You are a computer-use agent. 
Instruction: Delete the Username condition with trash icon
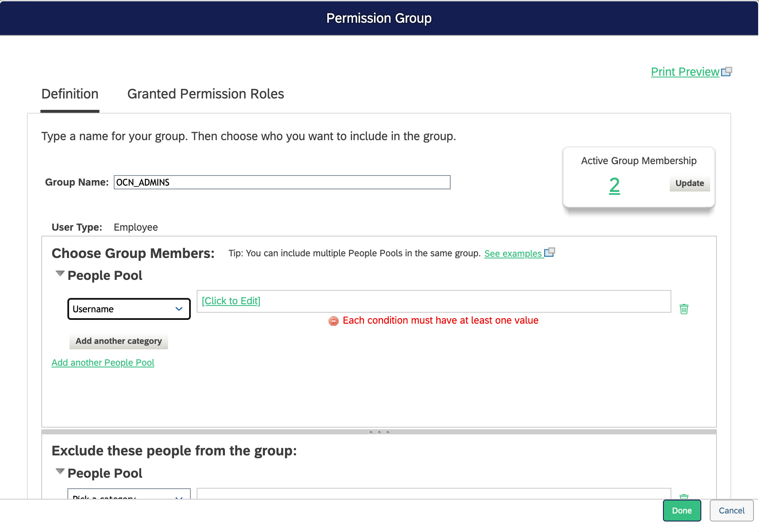[x=684, y=309]
